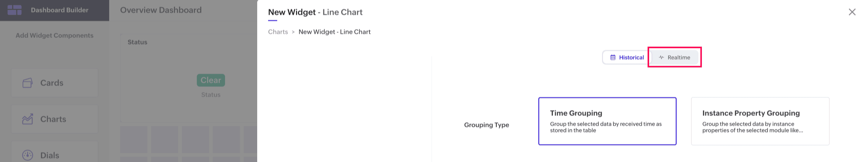Click the pulse icon beside Realtime
Screen dimensions: 868x162
661,57
